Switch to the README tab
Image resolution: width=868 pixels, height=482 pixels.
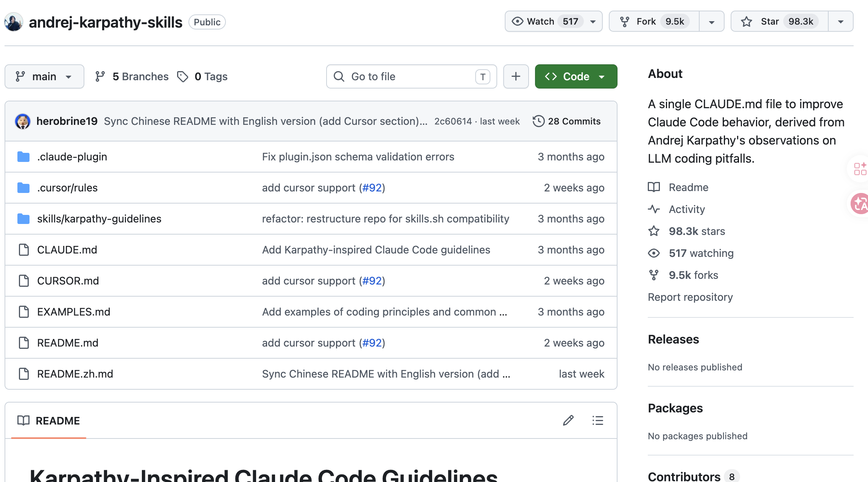tap(49, 421)
